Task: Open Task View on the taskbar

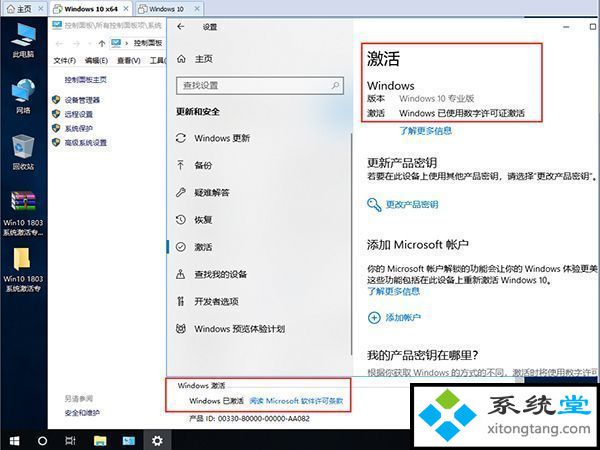Action: (x=70, y=441)
